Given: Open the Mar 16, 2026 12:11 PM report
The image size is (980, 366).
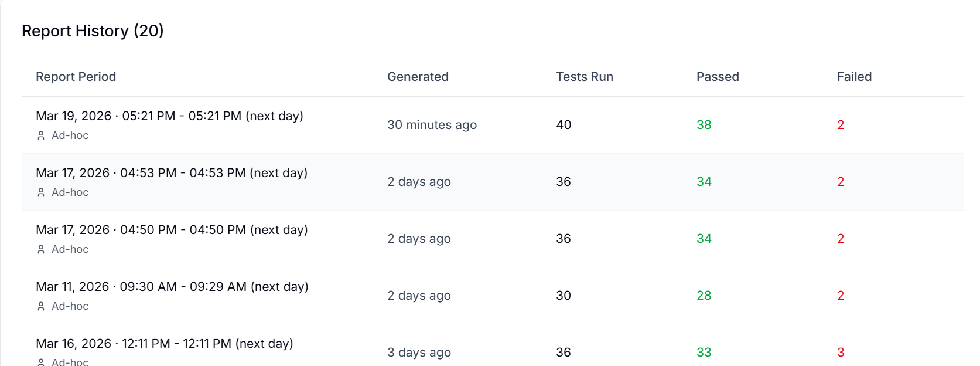Looking at the screenshot, I should tap(164, 344).
